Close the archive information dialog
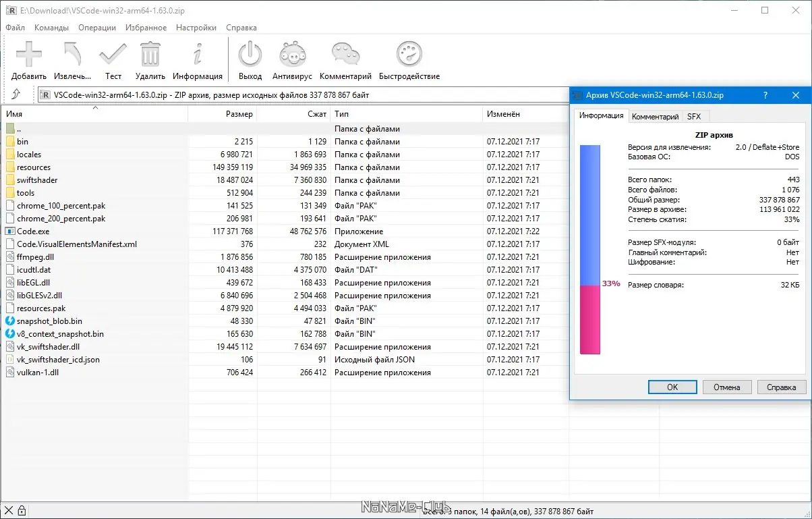The width and height of the screenshot is (812, 519). 796,95
